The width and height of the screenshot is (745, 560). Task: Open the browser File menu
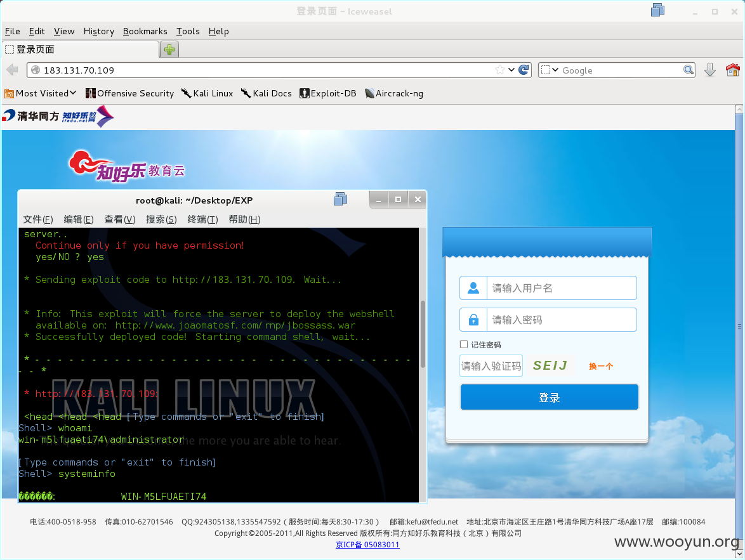(x=12, y=31)
